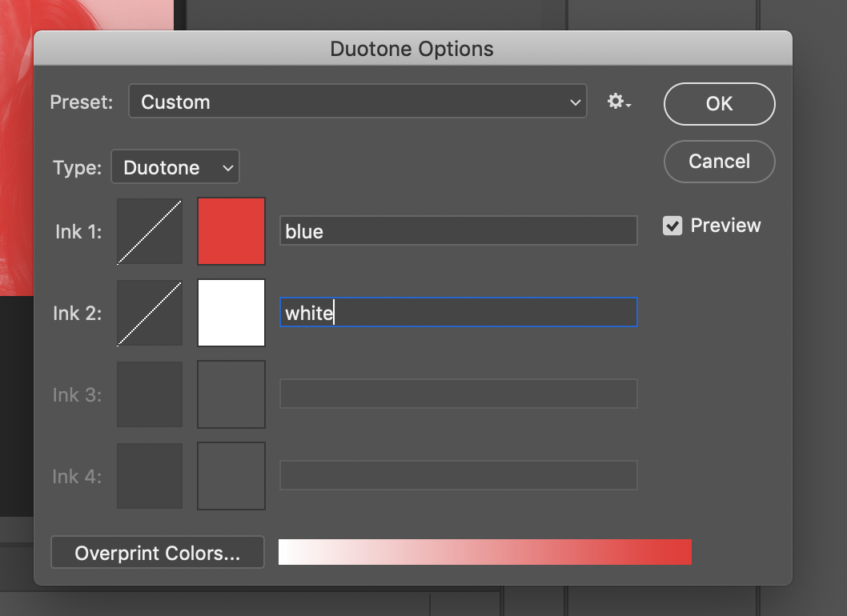The width and height of the screenshot is (847, 616).
Task: Open the Ink 1 duotone curve box
Action: [150, 232]
